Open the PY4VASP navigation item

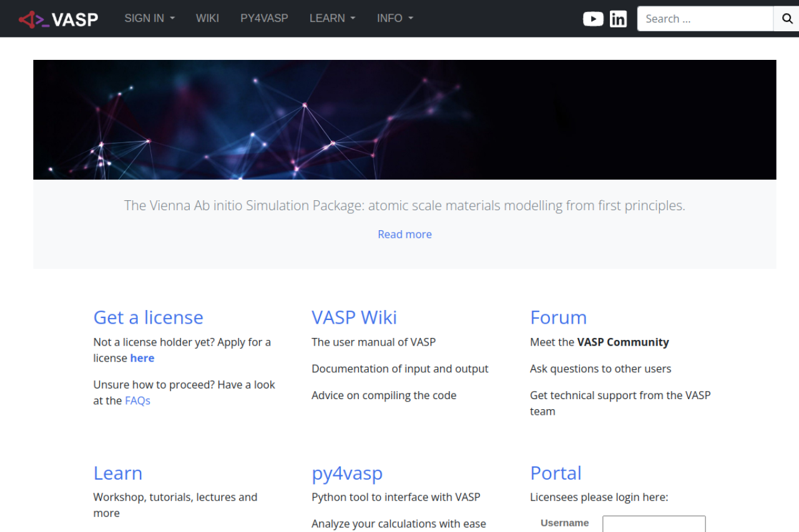pos(264,19)
